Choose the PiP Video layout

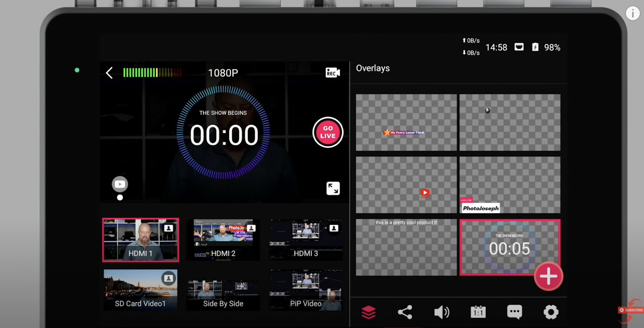pos(306,291)
